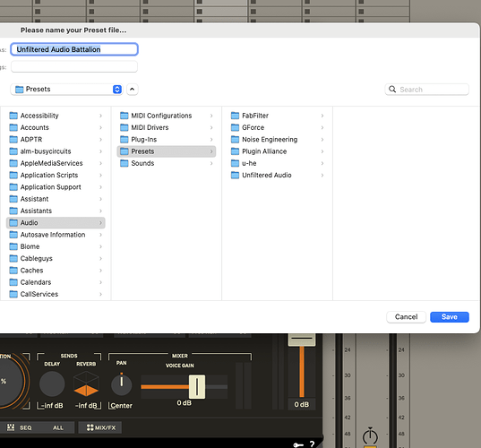This screenshot has width=481, height=448.
Task: Click the DAW channel pan knob icon
Action: (x=370, y=435)
